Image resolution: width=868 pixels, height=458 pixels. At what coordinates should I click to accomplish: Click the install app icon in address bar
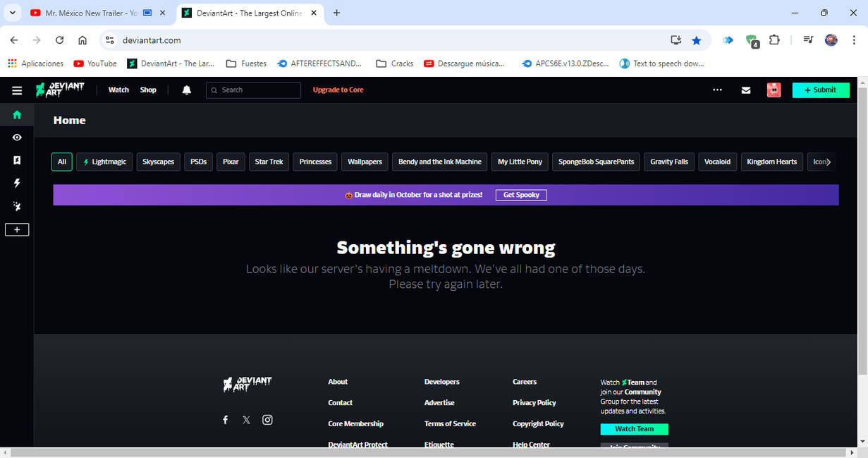click(676, 40)
